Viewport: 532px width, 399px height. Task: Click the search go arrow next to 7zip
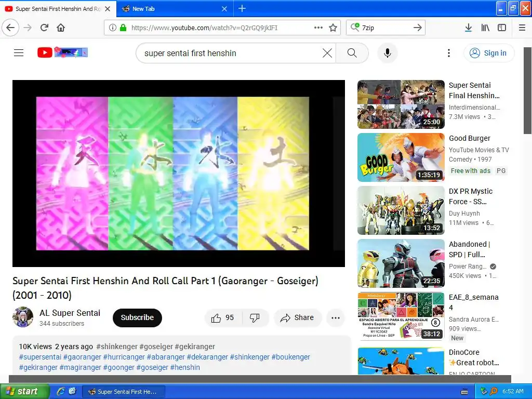[x=418, y=28]
